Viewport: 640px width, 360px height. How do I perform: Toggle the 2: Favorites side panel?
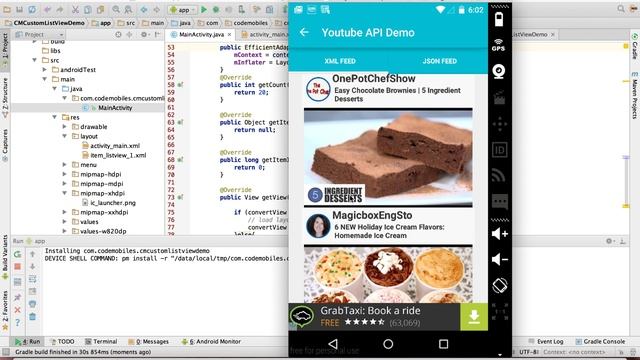click(5, 310)
